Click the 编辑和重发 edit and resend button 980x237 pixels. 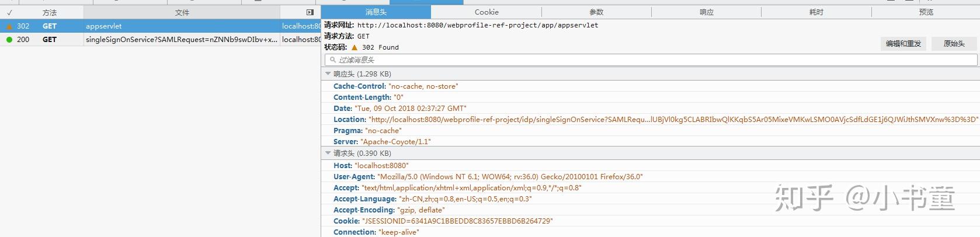point(903,44)
